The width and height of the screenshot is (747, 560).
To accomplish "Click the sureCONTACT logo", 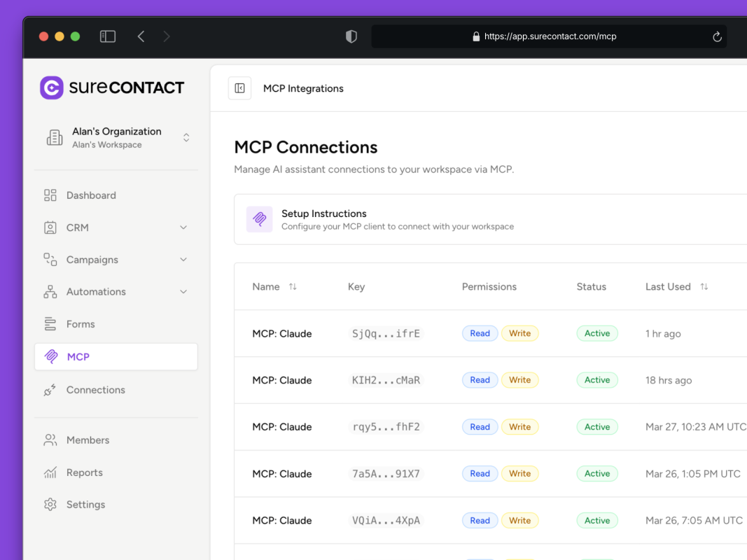I will pos(112,87).
